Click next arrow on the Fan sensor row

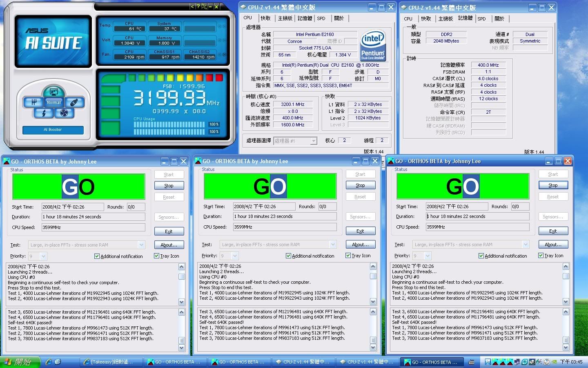(224, 54)
